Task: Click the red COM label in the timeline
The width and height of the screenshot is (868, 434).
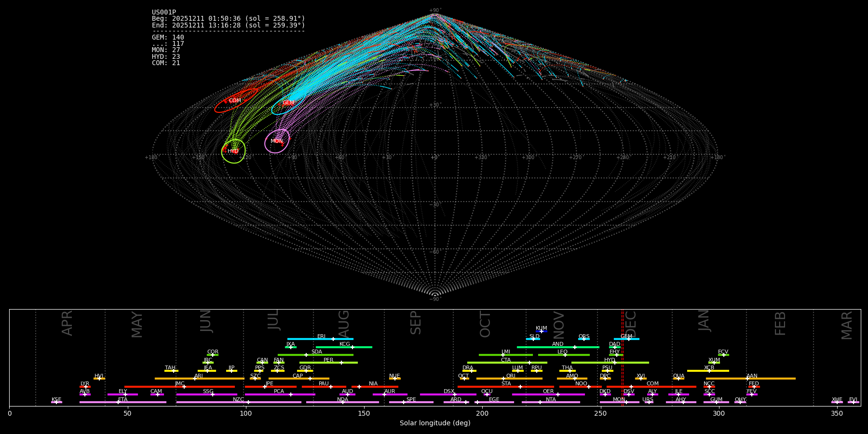Action: [652, 384]
